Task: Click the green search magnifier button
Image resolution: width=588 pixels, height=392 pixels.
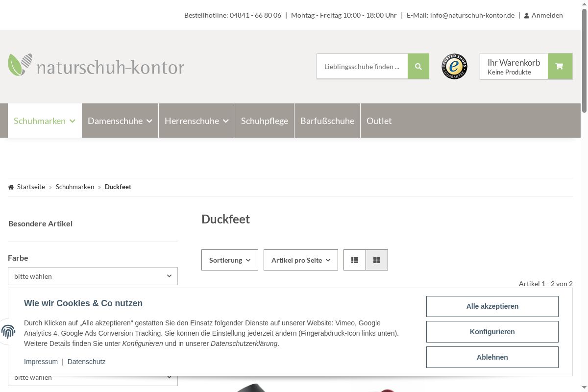Action: click(x=418, y=66)
